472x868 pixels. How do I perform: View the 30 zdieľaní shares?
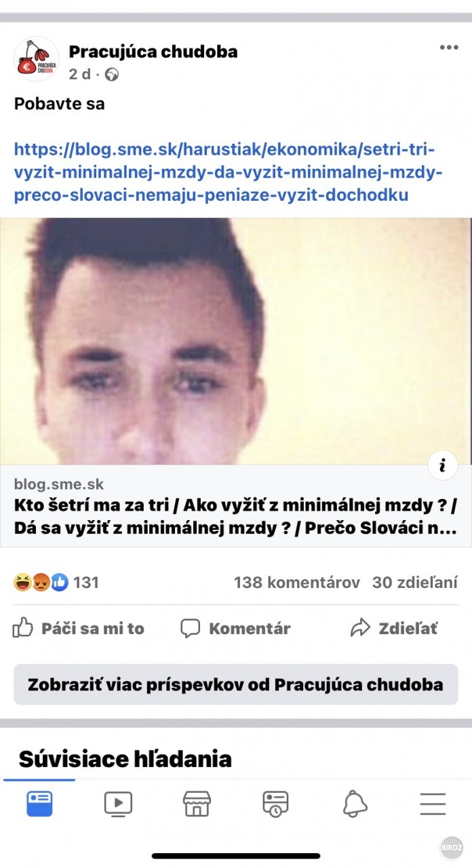(415, 582)
